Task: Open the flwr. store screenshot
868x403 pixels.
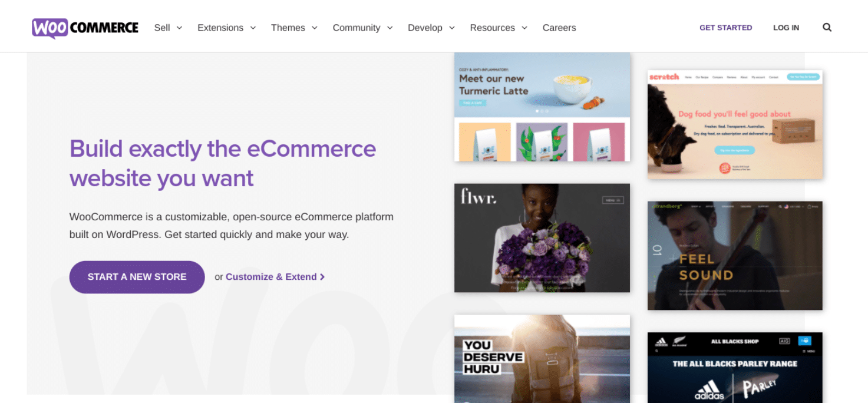Action: [x=542, y=237]
